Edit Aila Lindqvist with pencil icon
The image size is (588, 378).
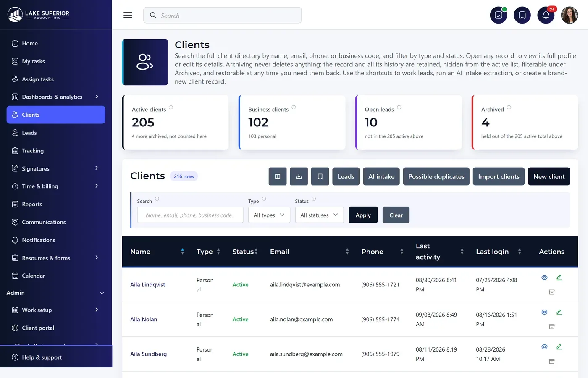(x=559, y=277)
